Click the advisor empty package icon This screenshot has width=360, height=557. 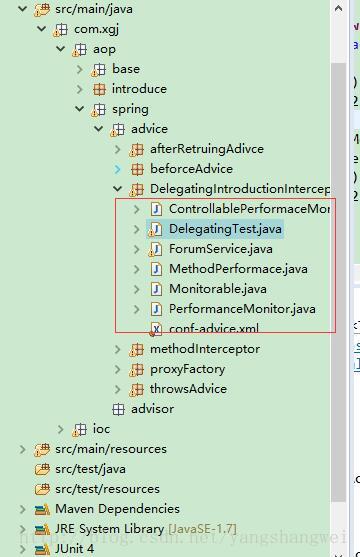(x=118, y=410)
